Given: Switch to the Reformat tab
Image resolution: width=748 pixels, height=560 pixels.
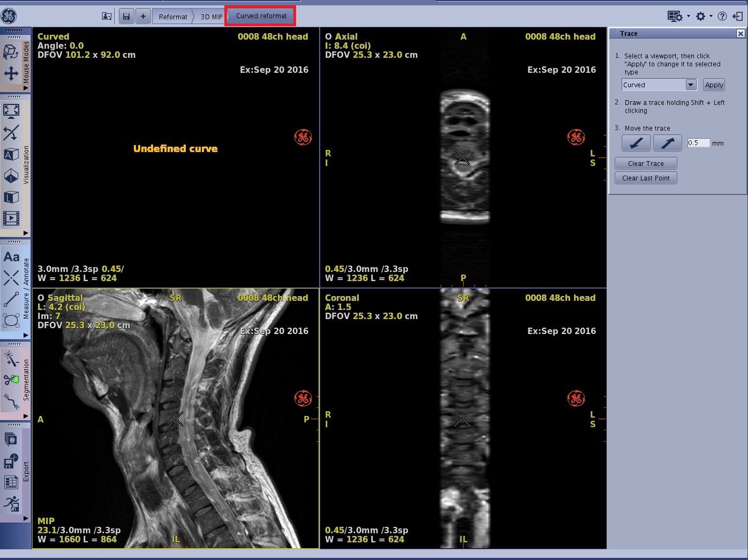Looking at the screenshot, I should click(x=172, y=17).
